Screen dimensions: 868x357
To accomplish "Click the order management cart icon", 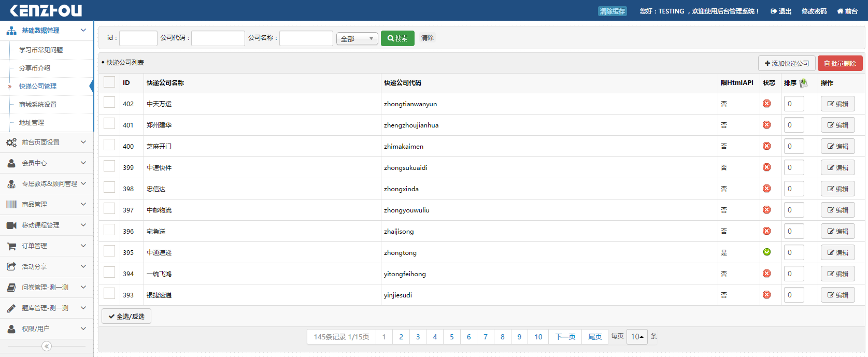I will pyautogui.click(x=11, y=246).
